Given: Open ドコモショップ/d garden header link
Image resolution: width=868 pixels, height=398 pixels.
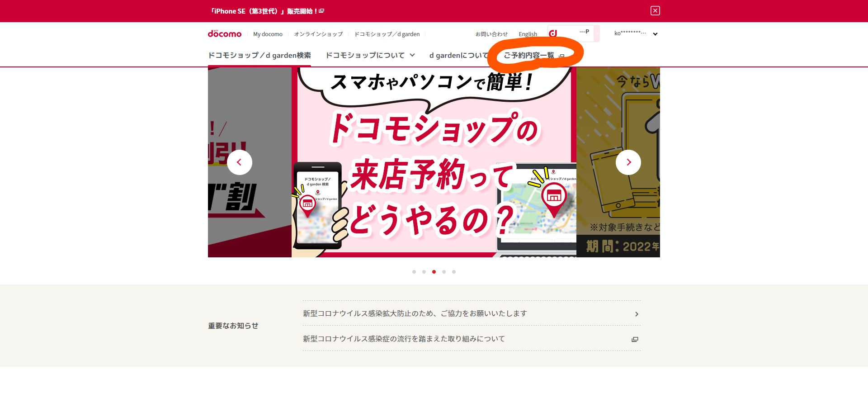Looking at the screenshot, I should 387,34.
